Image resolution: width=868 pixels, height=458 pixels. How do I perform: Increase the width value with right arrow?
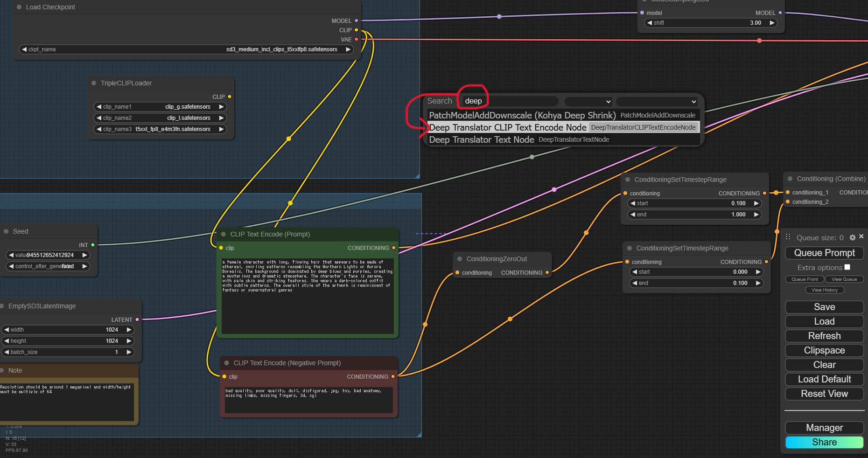click(129, 329)
